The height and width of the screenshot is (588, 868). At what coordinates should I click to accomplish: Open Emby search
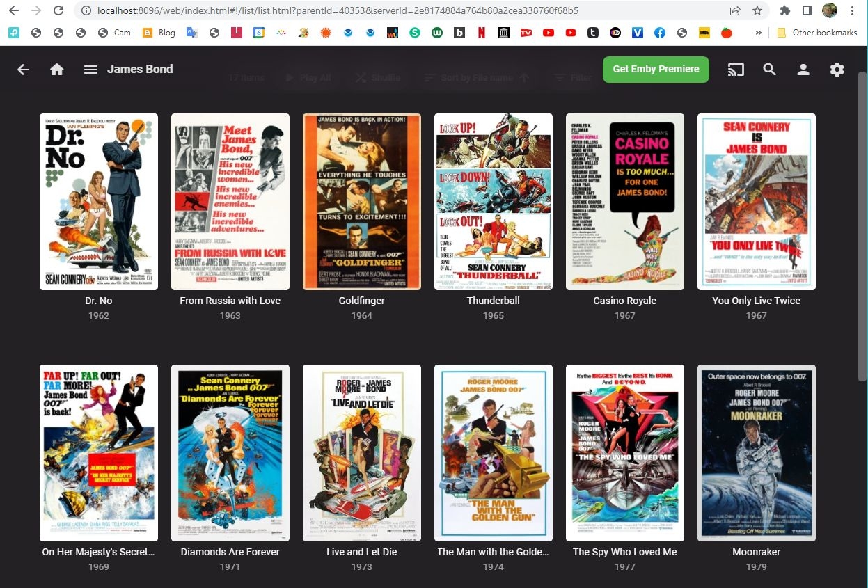click(769, 70)
